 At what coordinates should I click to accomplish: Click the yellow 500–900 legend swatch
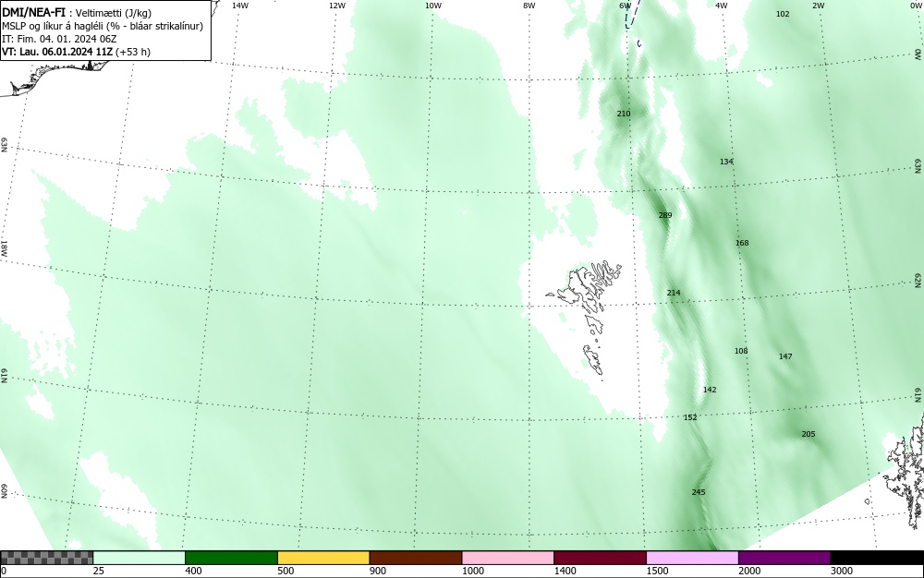click(x=323, y=558)
